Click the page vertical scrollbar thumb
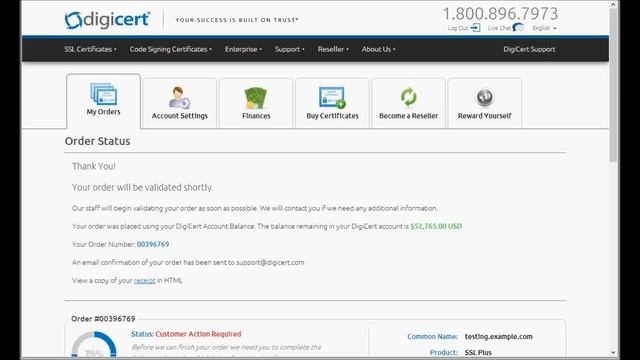640x360 pixels. tap(613, 85)
